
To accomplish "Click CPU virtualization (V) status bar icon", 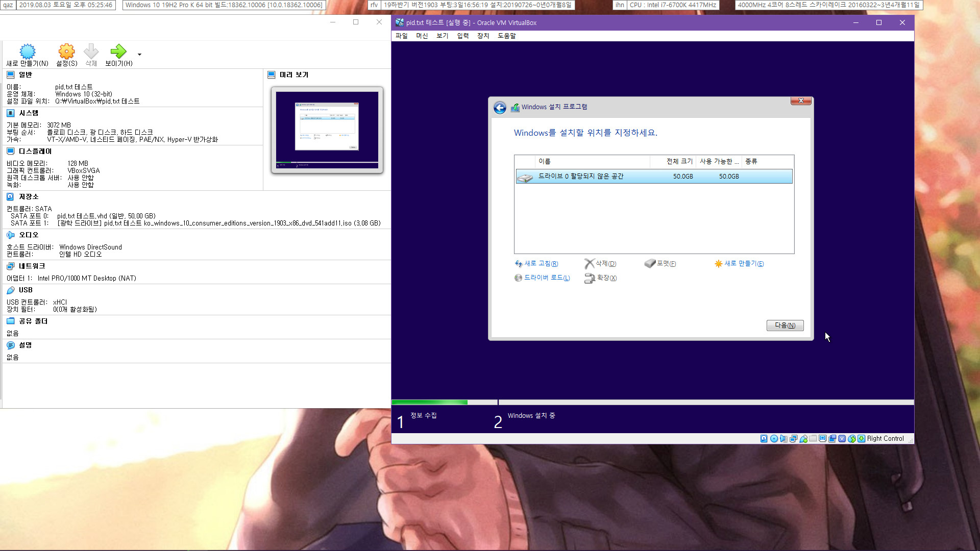I will pyautogui.click(x=842, y=439).
